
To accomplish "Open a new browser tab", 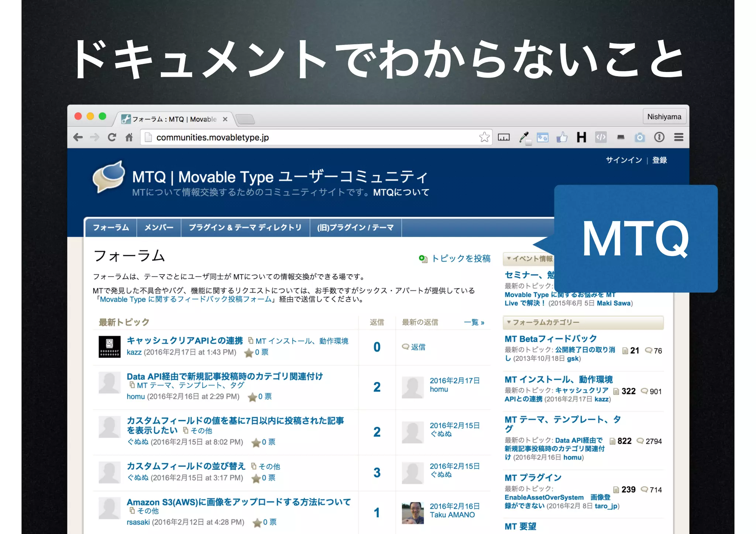I will [245, 119].
